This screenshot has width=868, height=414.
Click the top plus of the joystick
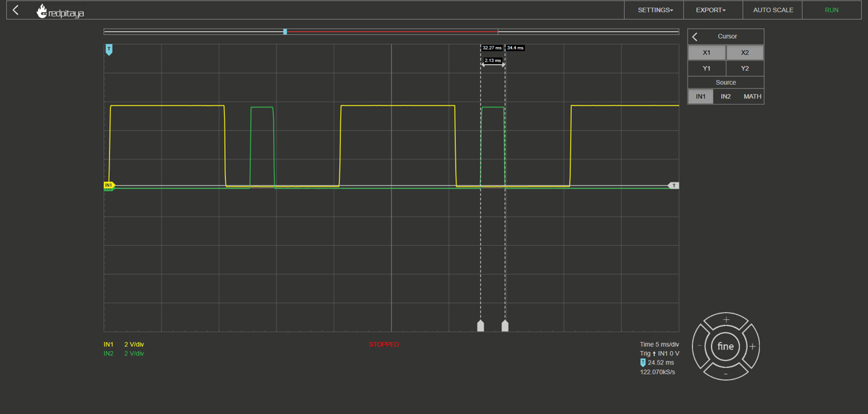click(x=726, y=320)
